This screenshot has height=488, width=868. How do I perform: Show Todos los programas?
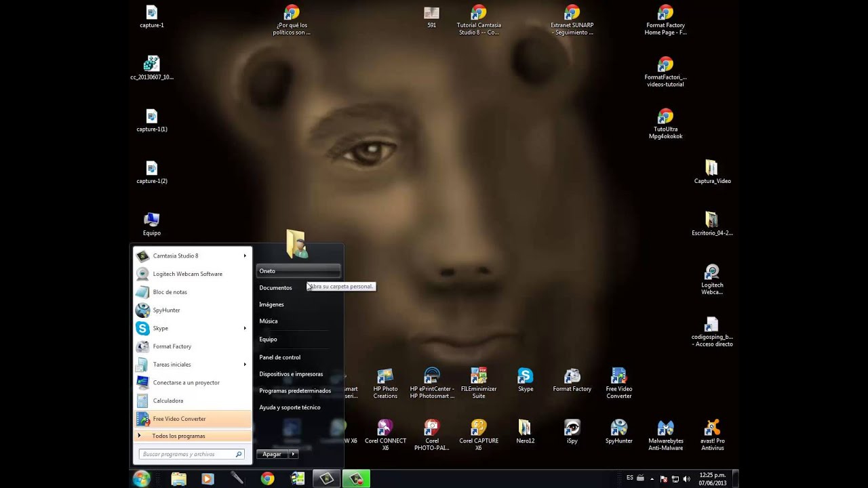[x=193, y=436]
